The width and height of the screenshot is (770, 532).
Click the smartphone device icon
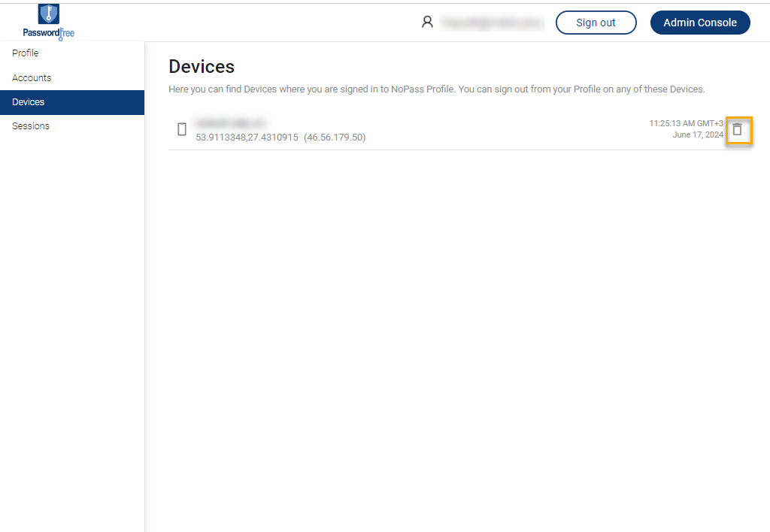point(181,129)
